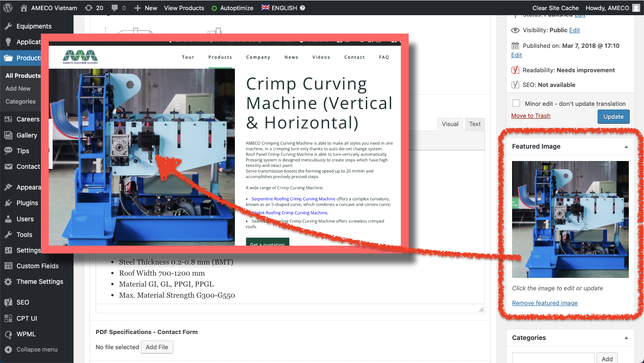Viewport: 644px width, 363px height.
Task: Switch to the Text editor tab
Action: tap(475, 124)
